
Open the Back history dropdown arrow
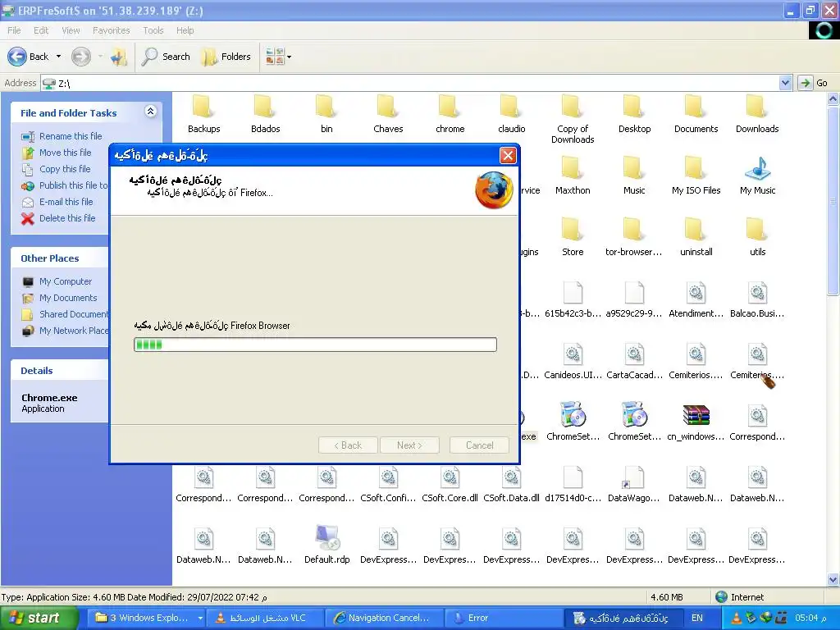coord(58,57)
